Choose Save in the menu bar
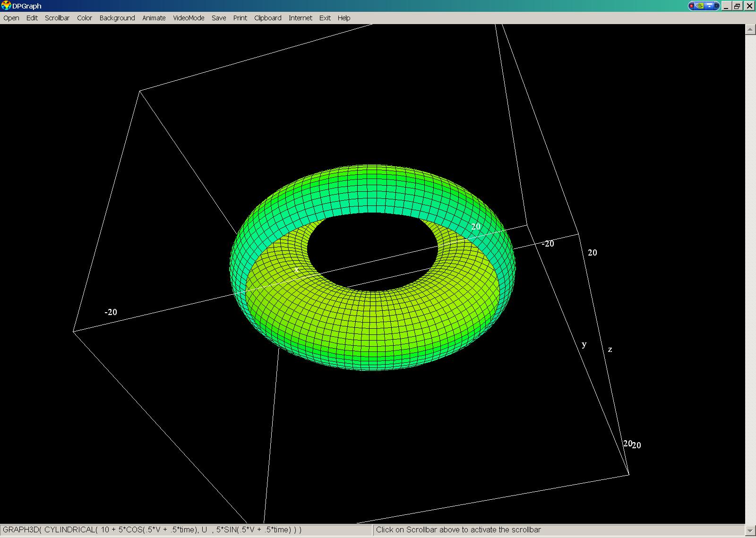This screenshot has width=756, height=538. 219,18
